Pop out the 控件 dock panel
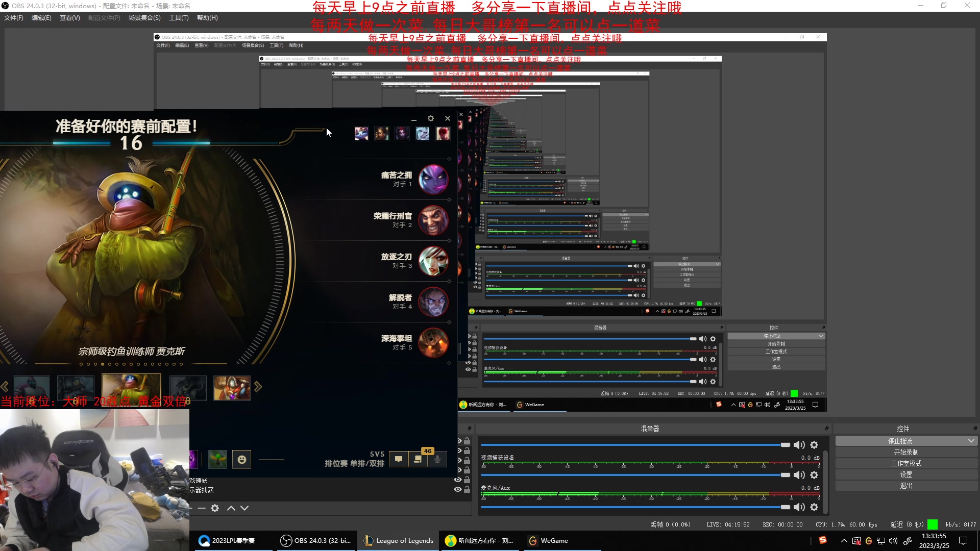Viewport: 980px width, 551px height. 975,429
